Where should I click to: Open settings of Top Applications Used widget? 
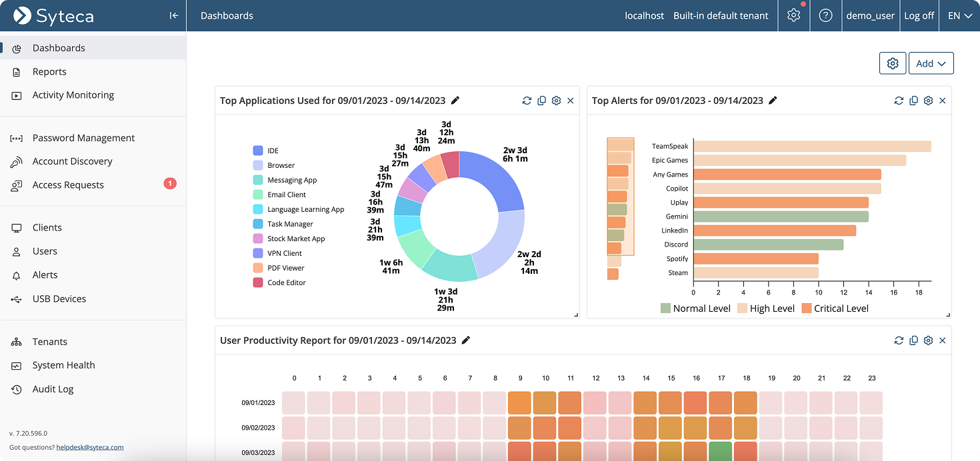556,101
